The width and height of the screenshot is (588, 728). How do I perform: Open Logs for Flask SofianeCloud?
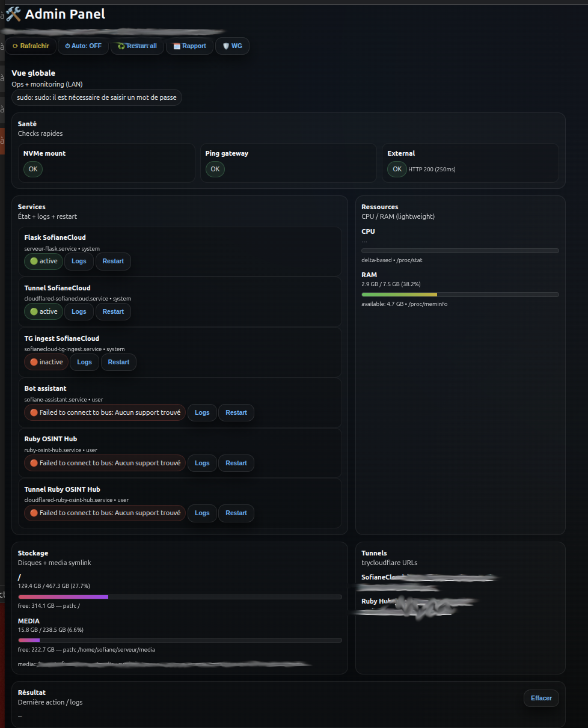tap(79, 262)
